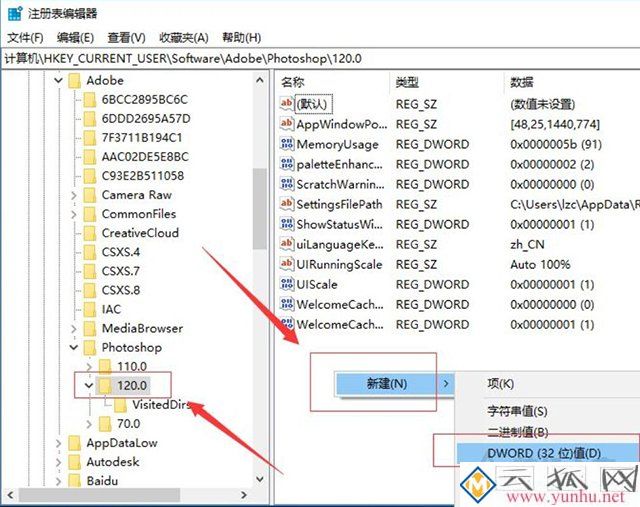Expand the Camera Raw tree node

click(74, 195)
